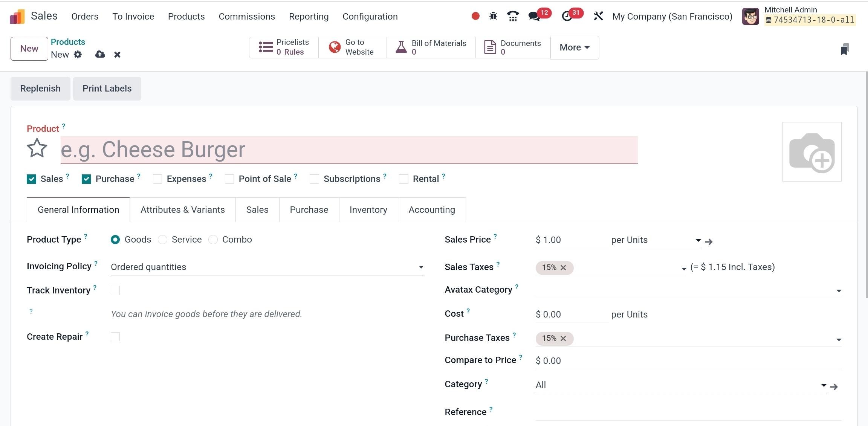The height and width of the screenshot is (426, 868).
Task: Open the debug bug icon
Action: (x=493, y=16)
